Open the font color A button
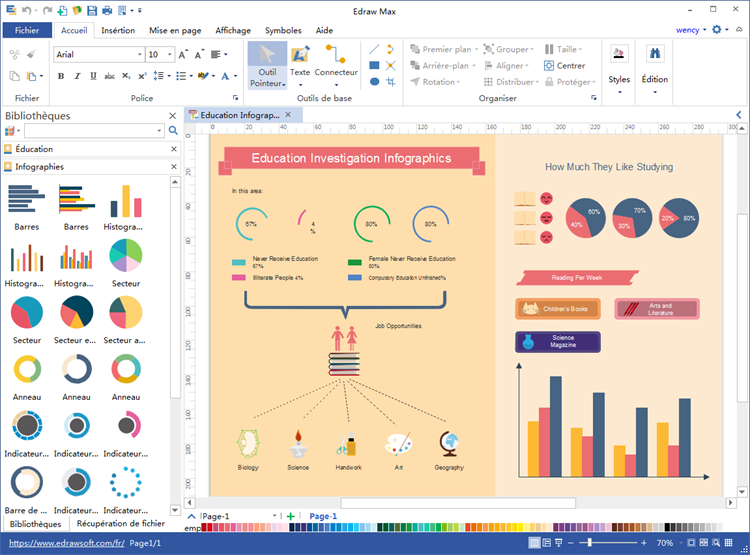Viewport: 750px width, 555px height. [x=225, y=76]
